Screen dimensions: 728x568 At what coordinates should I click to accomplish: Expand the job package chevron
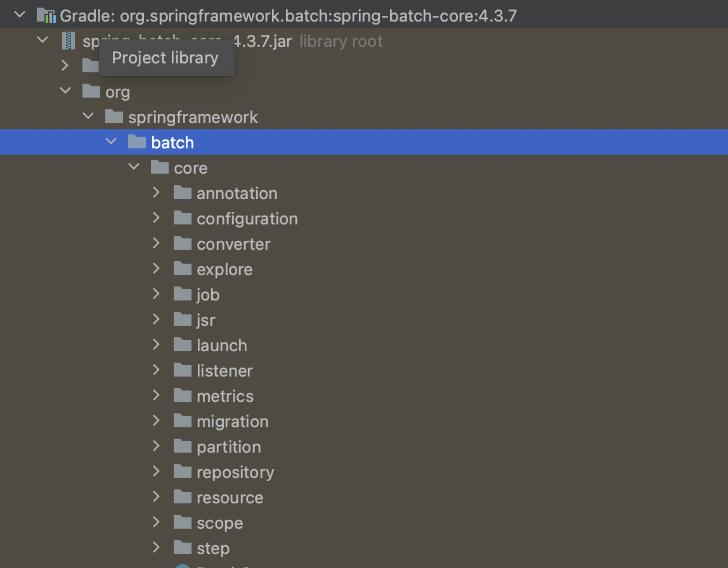coord(156,294)
